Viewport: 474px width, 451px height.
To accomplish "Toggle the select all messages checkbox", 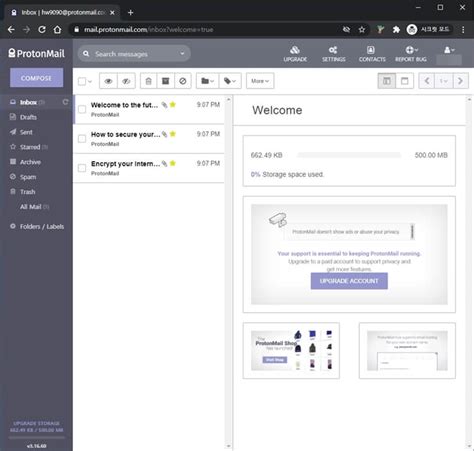I will (x=82, y=81).
